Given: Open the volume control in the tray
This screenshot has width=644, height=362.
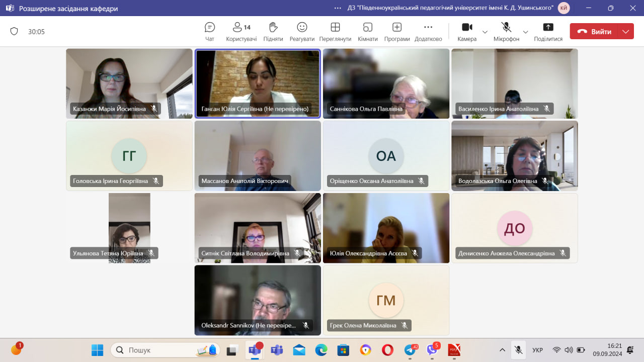Looking at the screenshot, I should click(569, 350).
